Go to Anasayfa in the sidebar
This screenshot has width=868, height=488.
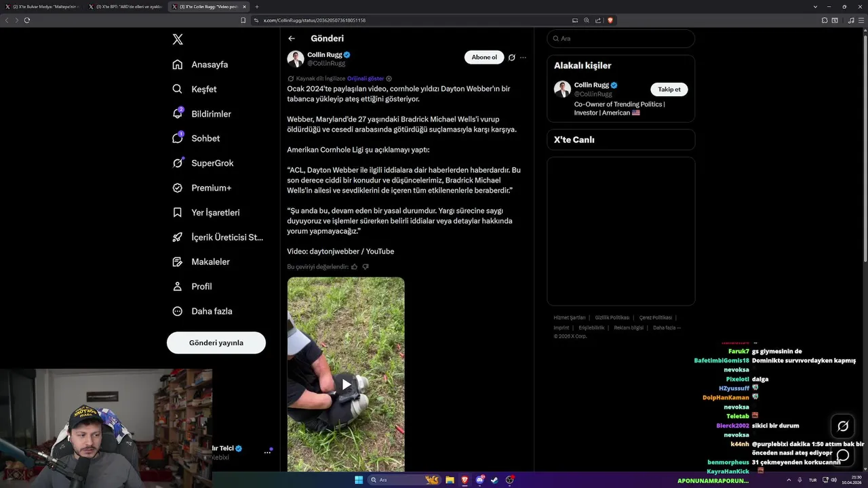(x=200, y=64)
